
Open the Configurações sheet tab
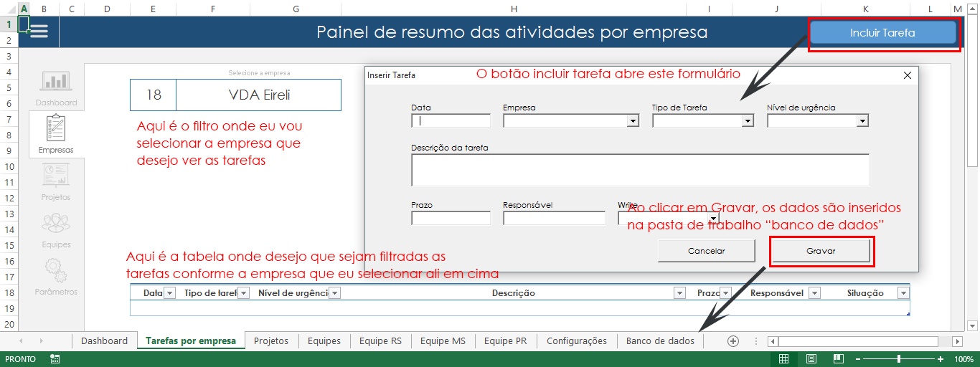[x=577, y=341]
